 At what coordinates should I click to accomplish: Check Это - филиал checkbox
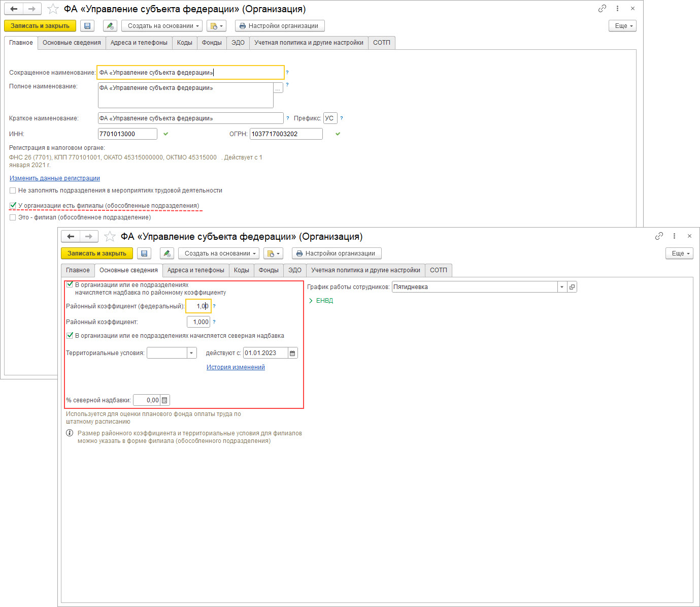tap(13, 217)
